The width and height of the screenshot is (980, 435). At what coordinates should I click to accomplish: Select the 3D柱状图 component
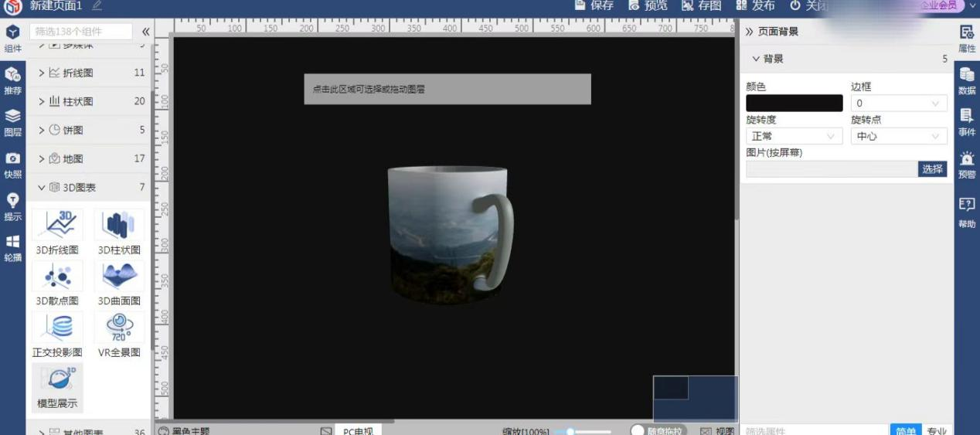pyautogui.click(x=119, y=232)
